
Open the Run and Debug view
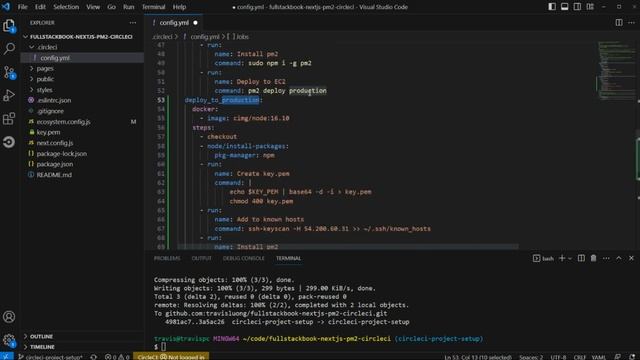[9, 96]
